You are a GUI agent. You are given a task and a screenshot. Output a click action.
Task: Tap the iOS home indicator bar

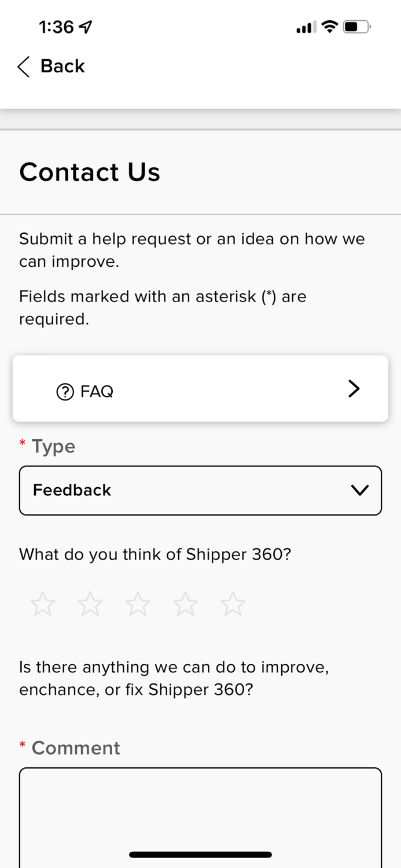[x=200, y=855]
